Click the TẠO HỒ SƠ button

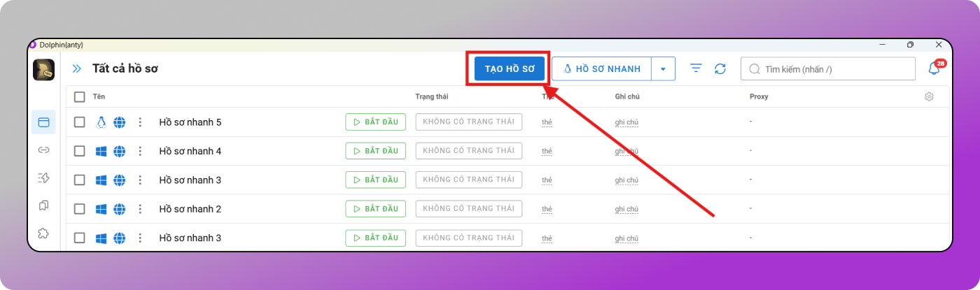(x=509, y=69)
